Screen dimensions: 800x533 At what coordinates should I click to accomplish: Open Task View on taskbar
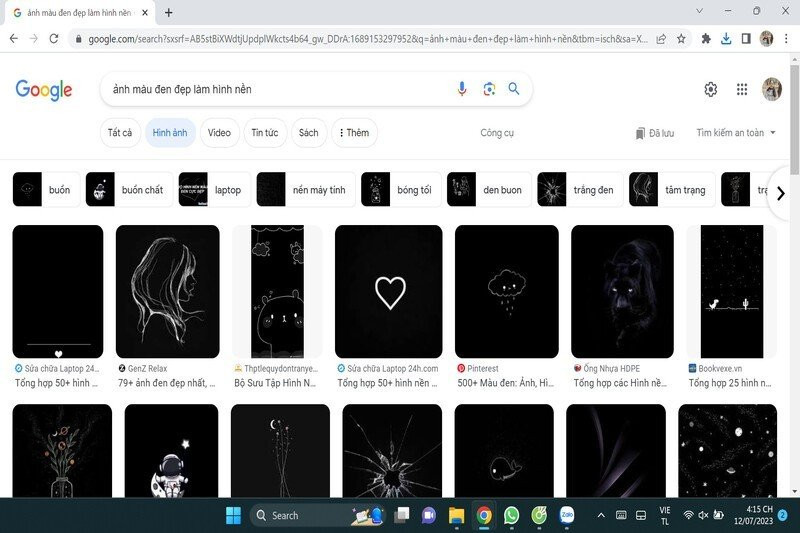(402, 516)
